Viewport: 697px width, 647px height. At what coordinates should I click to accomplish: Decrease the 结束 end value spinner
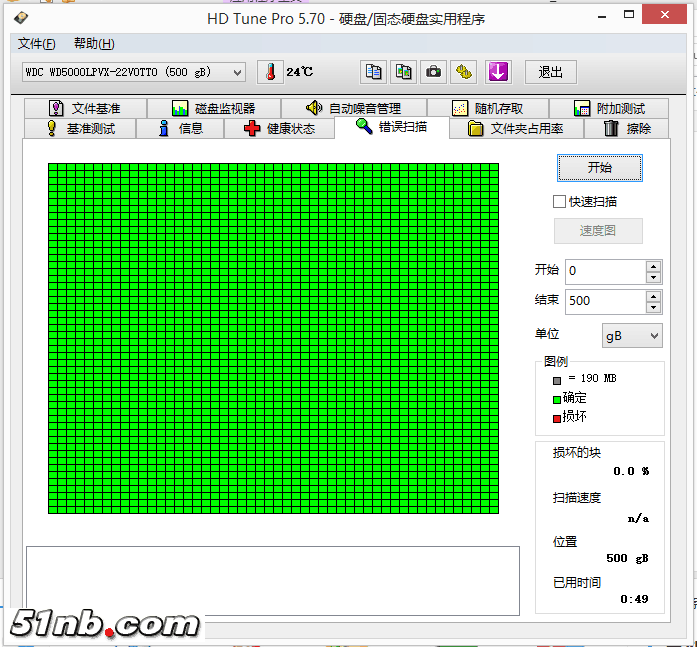click(654, 306)
